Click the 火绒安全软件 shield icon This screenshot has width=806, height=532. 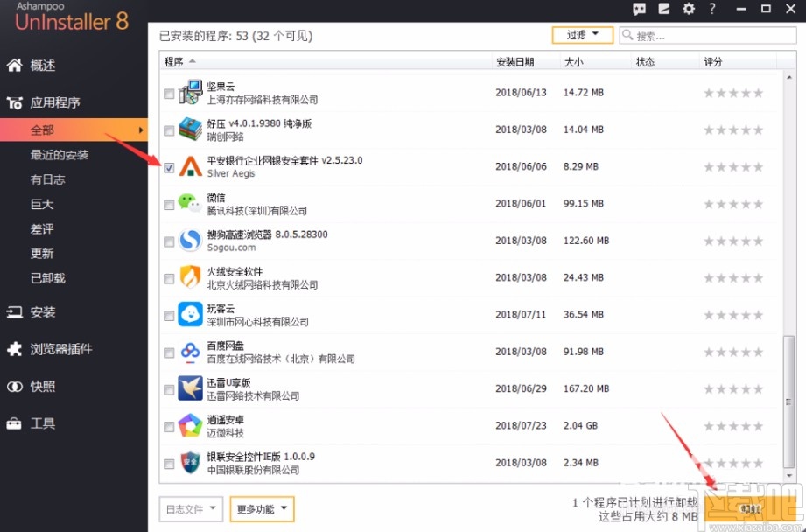190,277
